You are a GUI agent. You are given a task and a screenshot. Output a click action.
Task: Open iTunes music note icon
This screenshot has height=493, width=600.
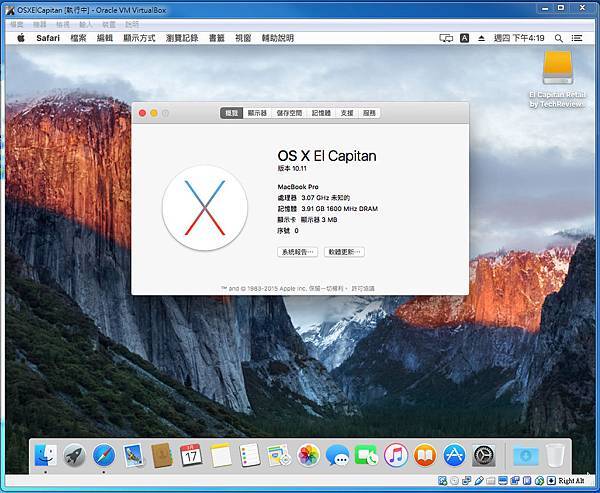tap(396, 455)
